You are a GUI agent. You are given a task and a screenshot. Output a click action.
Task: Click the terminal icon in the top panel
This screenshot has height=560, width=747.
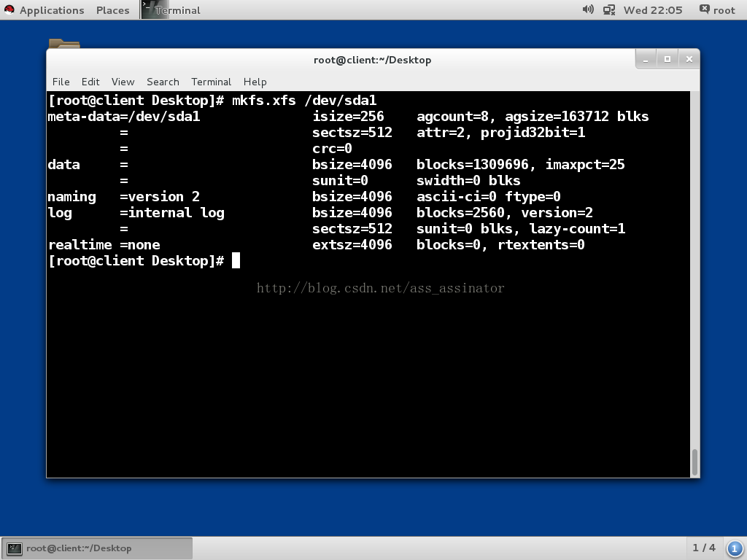(x=148, y=9)
